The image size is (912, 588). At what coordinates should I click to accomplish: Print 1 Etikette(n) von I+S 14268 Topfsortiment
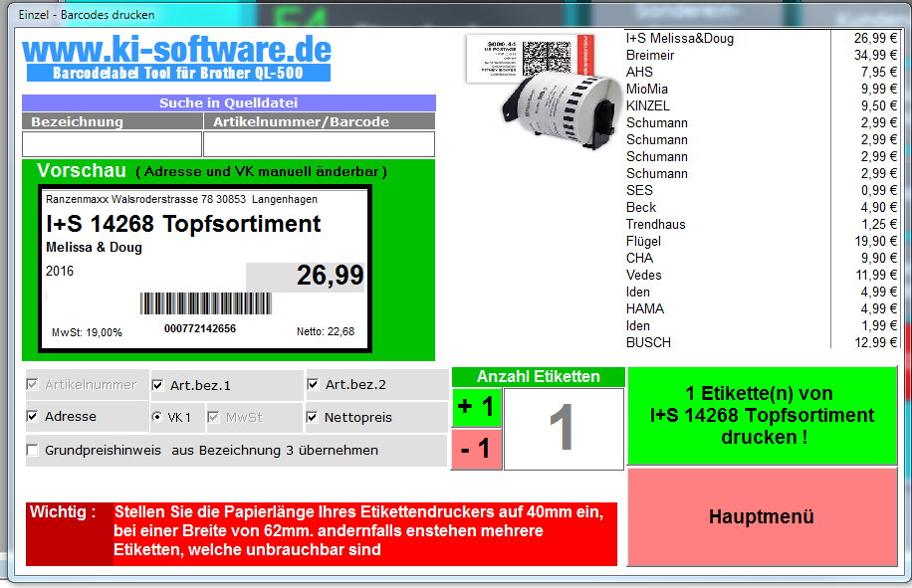pyautogui.click(x=762, y=415)
